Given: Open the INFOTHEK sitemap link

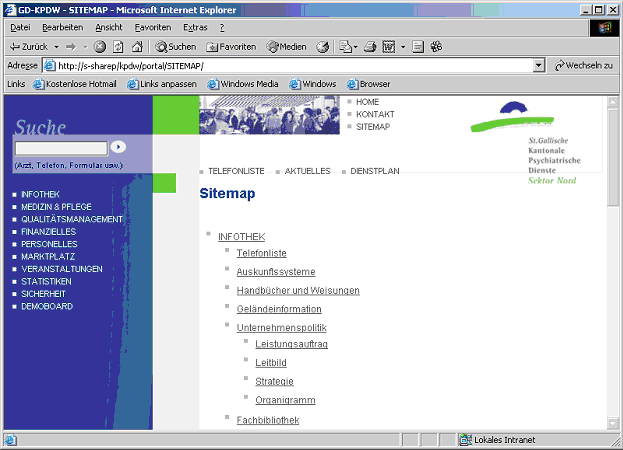Looking at the screenshot, I should [242, 237].
